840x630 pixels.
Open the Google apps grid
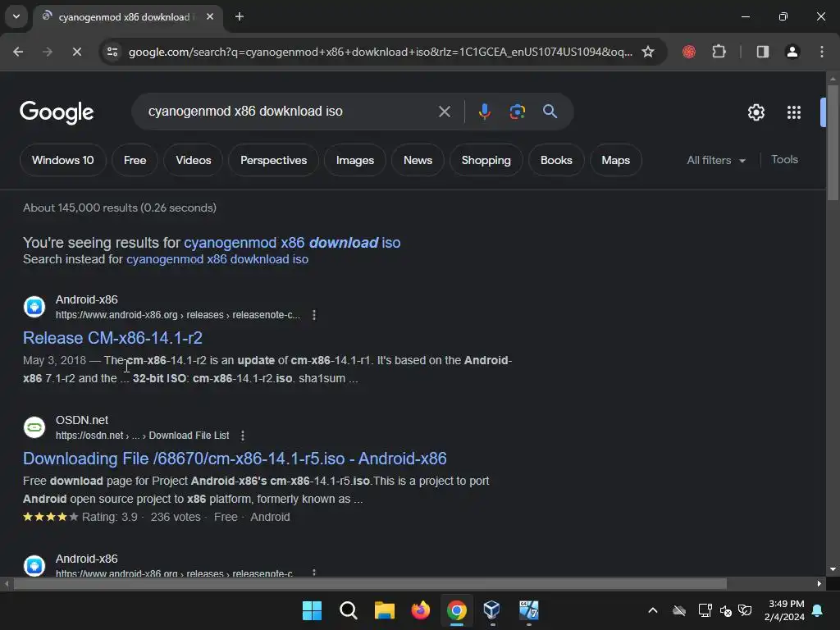coord(794,112)
